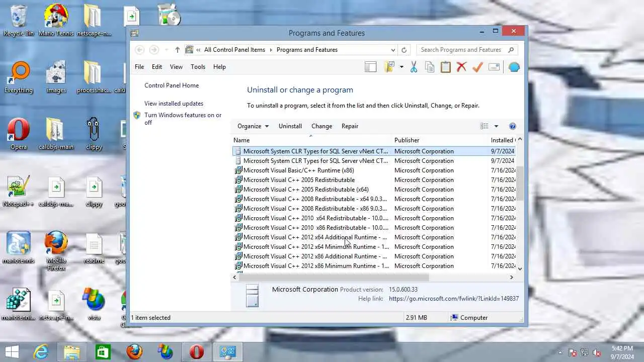
Task: Open the Edit menu
Action: click(157, 67)
